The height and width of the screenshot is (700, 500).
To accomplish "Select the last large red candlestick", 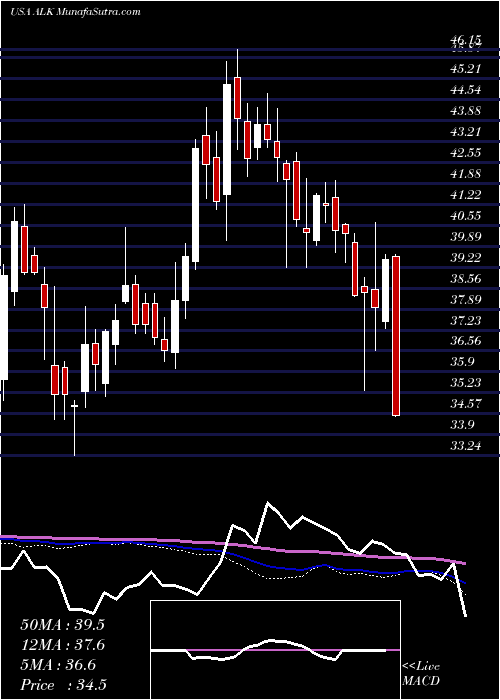I will tap(396, 336).
